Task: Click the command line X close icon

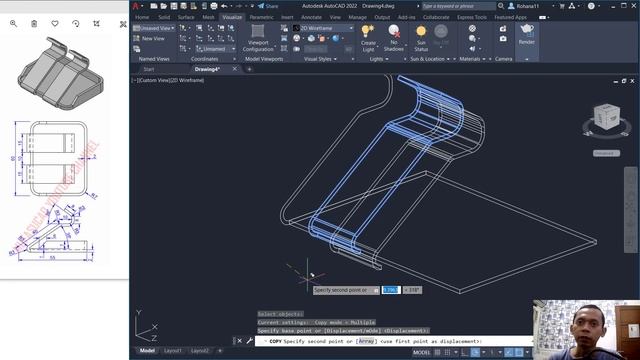Action: 240,341
